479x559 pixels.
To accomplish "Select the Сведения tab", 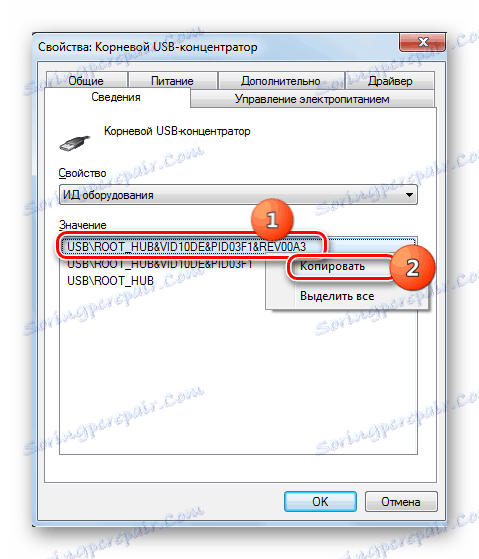I will pyautogui.click(x=116, y=97).
